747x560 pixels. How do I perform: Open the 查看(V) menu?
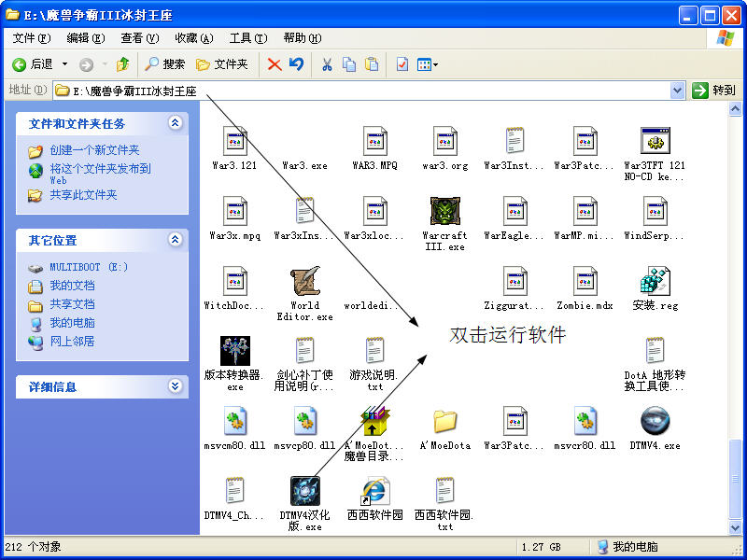click(x=139, y=38)
